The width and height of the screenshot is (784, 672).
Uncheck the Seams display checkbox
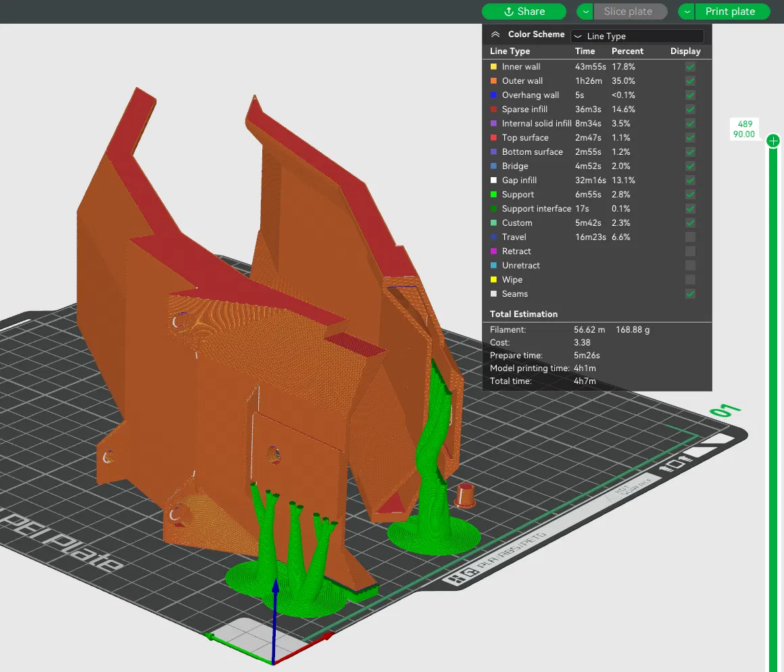coord(690,294)
